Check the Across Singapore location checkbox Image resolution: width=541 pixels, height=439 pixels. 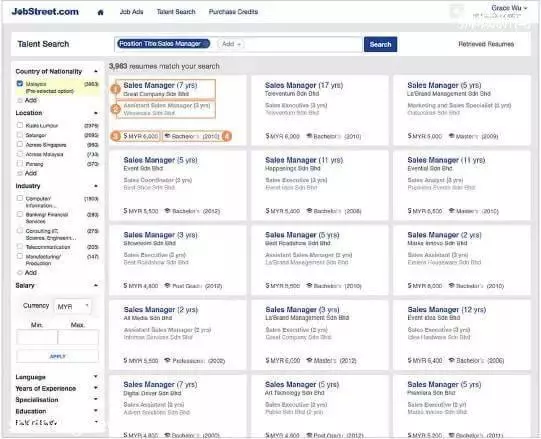20,144
